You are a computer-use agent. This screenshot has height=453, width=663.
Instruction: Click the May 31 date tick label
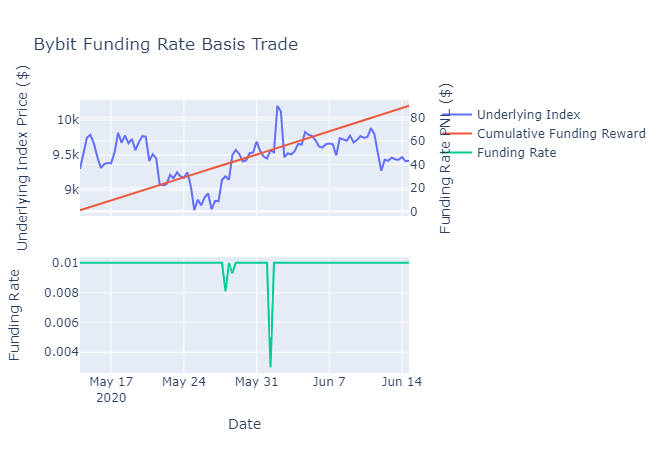(x=257, y=382)
